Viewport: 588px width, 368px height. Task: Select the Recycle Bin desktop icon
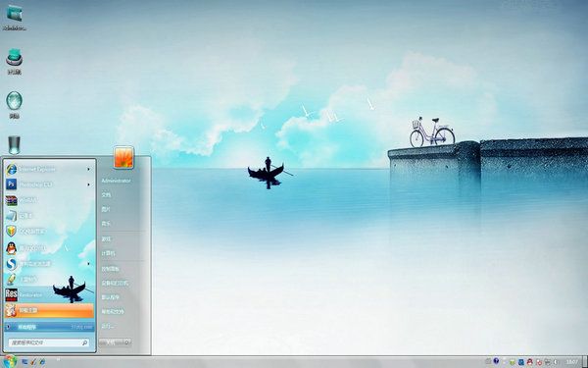pyautogui.click(x=15, y=145)
